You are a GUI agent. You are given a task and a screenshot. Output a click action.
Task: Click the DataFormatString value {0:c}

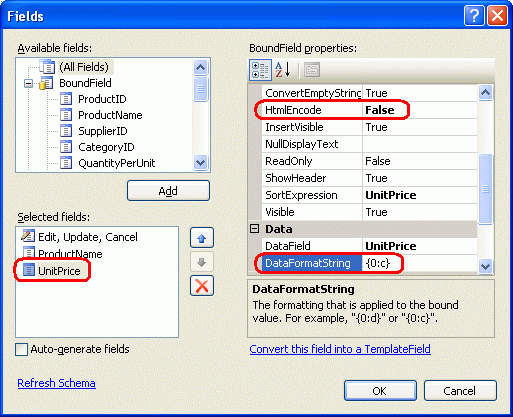(378, 263)
